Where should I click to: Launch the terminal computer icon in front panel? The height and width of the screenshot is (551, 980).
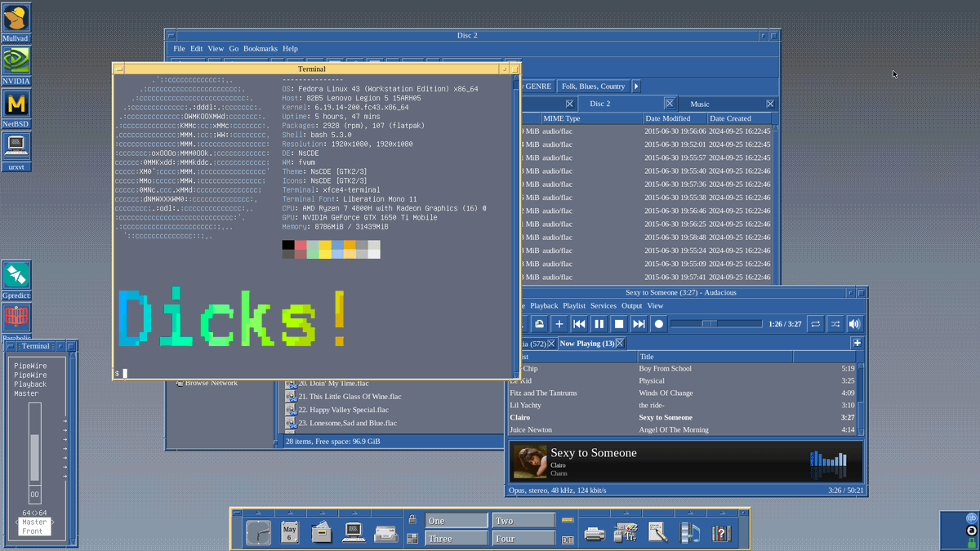354,532
